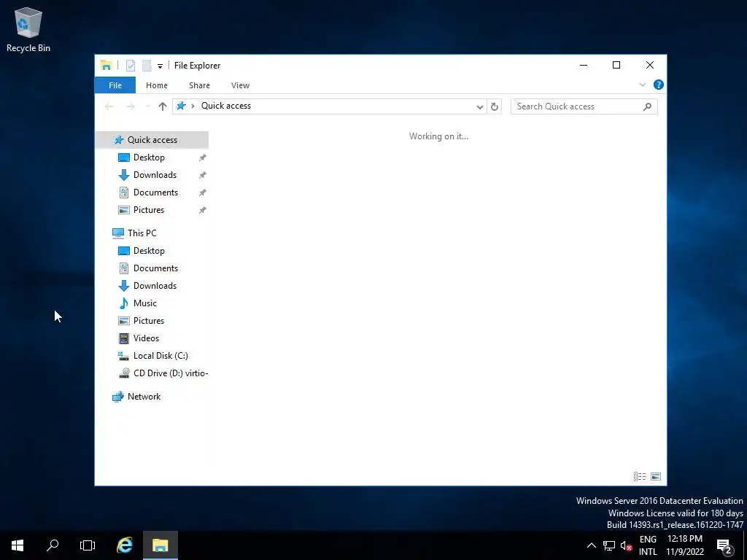Click the File Explorer title bar icon
Image resolution: width=747 pixels, height=560 pixels.
pos(107,66)
